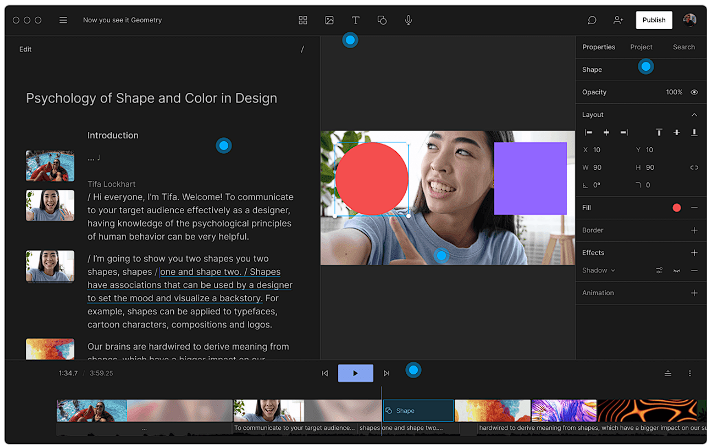Image resolution: width=711 pixels, height=448 pixels.
Task: Align shape to left edge
Action: click(x=588, y=132)
